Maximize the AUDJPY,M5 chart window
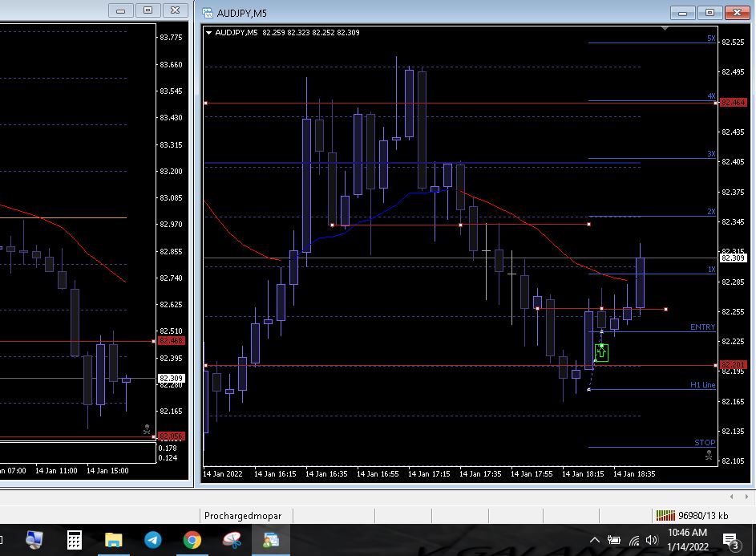This screenshot has height=556, width=756. coord(710,12)
